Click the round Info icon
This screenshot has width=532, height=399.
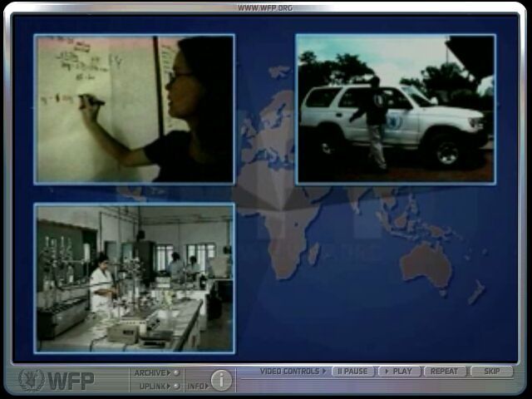pos(221,381)
